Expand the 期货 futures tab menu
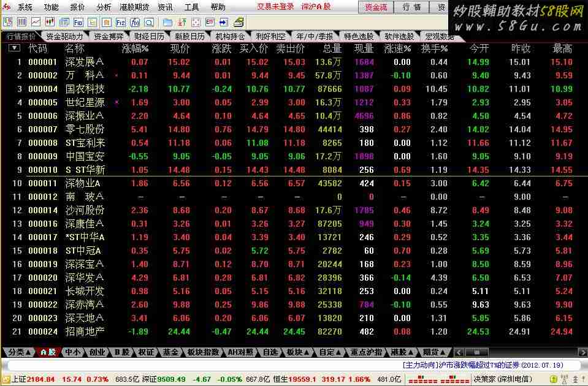588x386 pixels. pyautogui.click(x=434, y=352)
